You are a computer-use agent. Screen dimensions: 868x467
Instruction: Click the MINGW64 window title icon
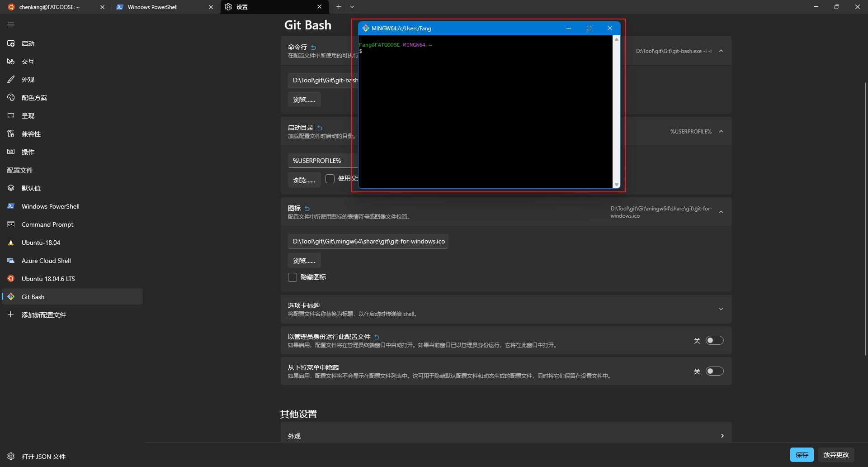tap(366, 28)
